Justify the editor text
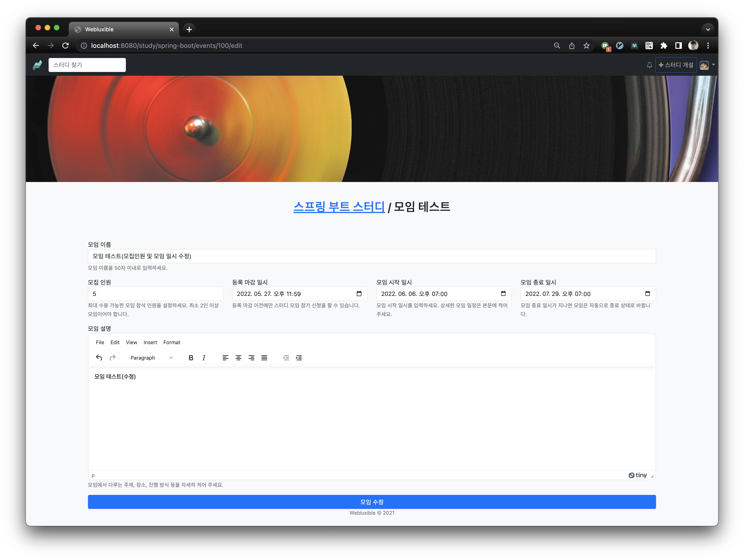This screenshot has width=744, height=560. click(264, 358)
